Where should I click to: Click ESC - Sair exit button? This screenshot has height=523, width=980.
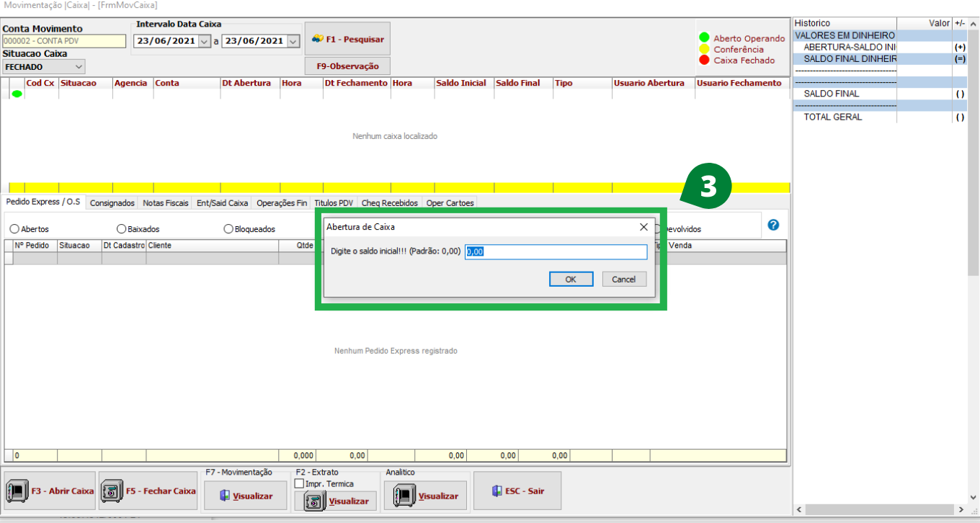(517, 491)
